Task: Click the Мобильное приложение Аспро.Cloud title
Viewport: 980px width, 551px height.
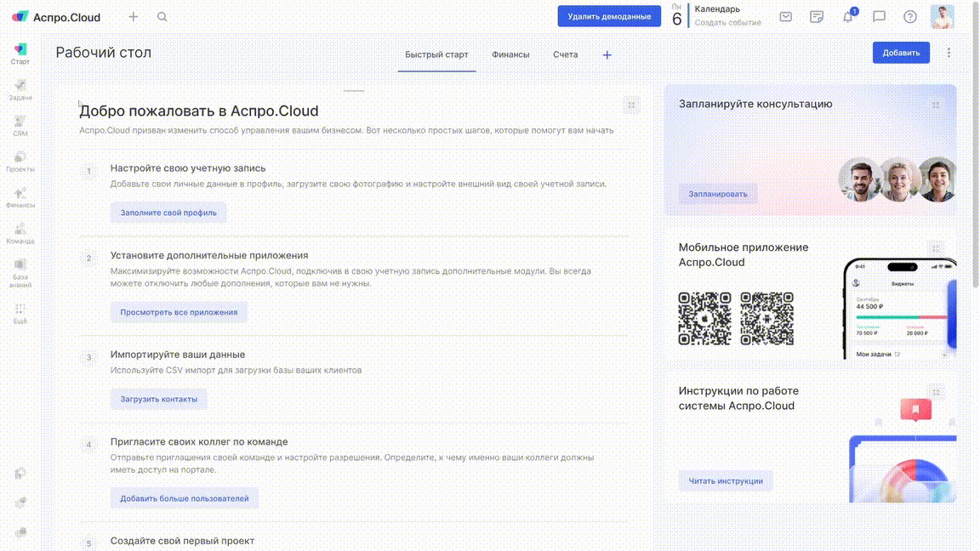Action: (744, 255)
